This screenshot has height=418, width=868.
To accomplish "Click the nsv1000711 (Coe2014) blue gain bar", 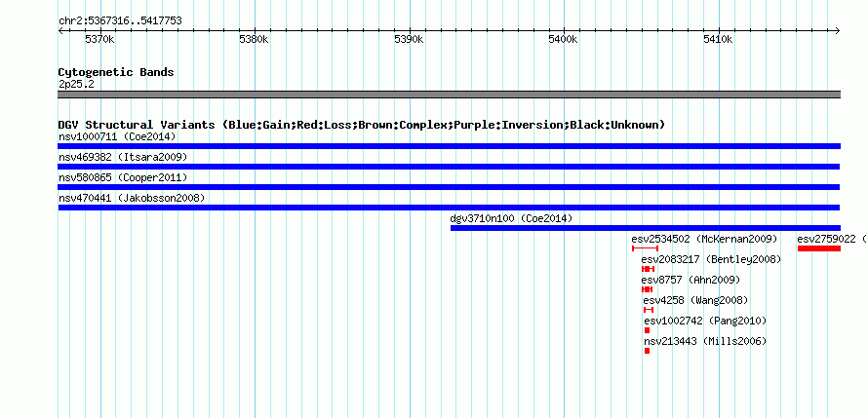I will click(449, 146).
